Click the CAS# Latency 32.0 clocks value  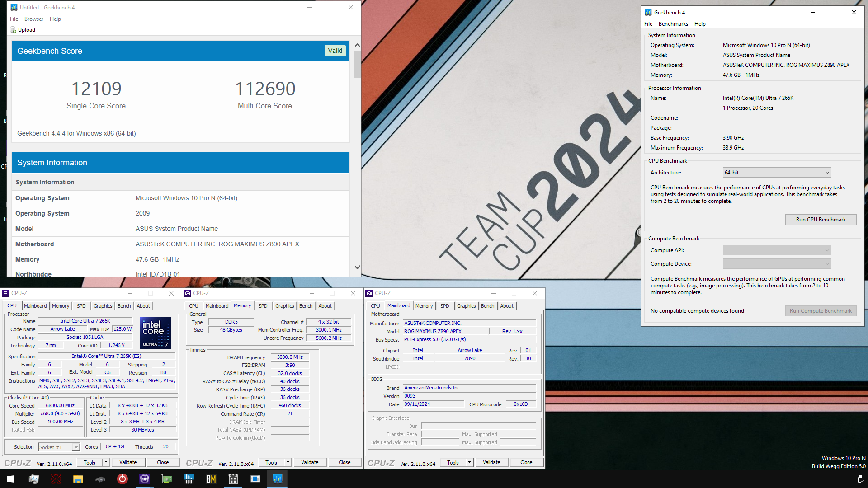tap(290, 373)
